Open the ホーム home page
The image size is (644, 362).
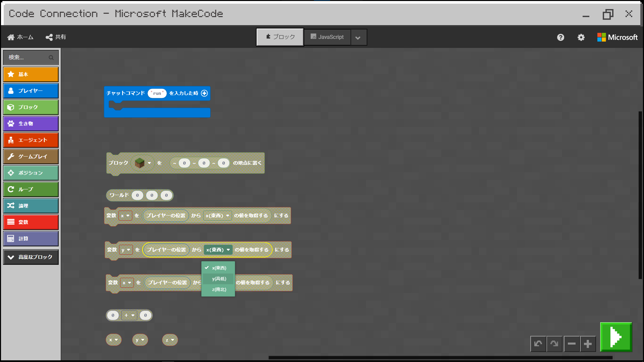tap(20, 37)
